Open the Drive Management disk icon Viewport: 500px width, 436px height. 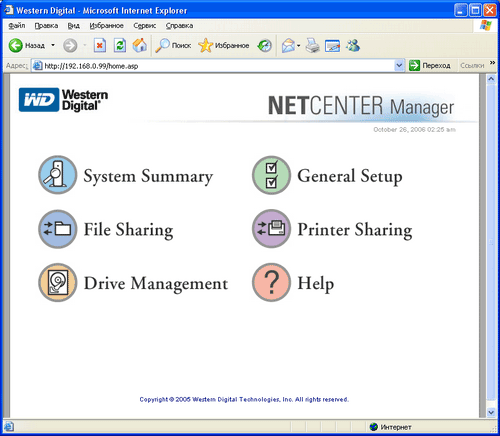pyautogui.click(x=58, y=283)
